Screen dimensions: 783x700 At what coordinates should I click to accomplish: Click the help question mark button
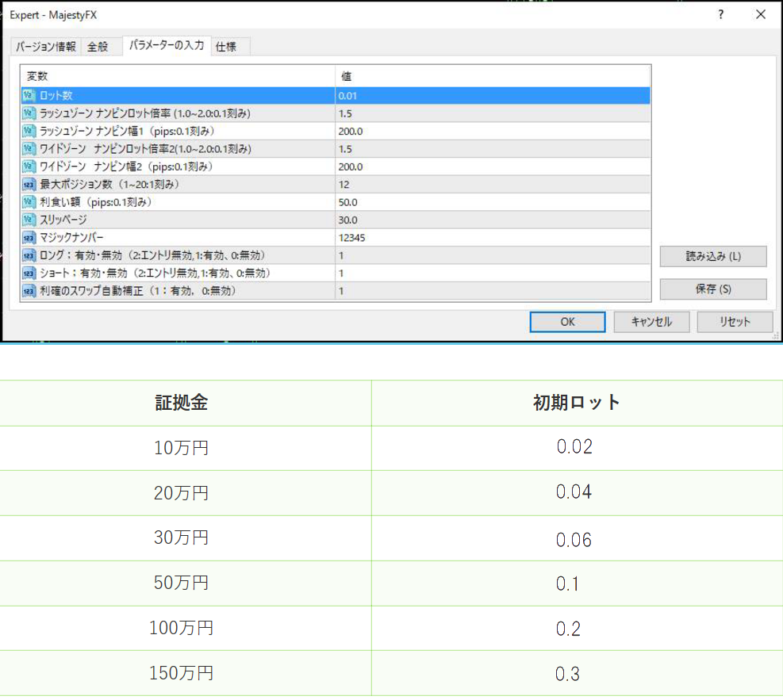(720, 14)
